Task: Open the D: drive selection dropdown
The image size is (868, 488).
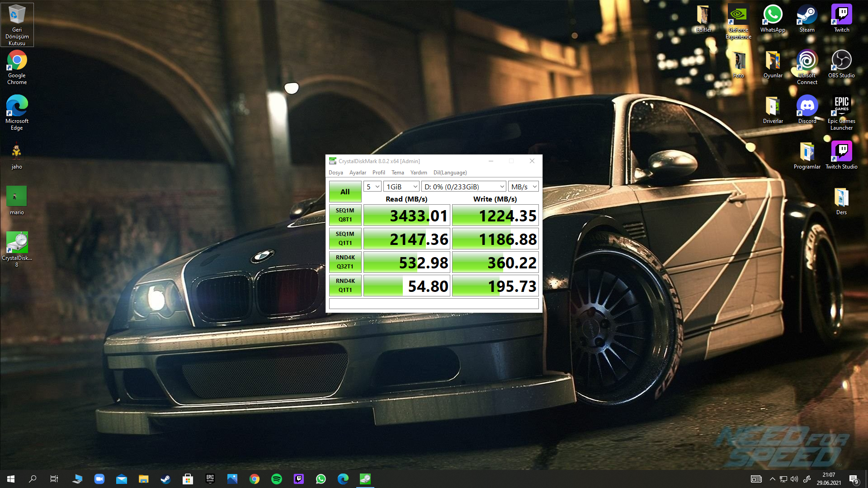Action: pos(464,187)
